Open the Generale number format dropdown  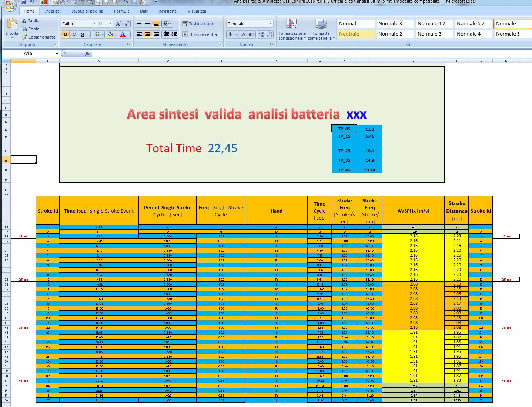pyautogui.click(x=271, y=24)
